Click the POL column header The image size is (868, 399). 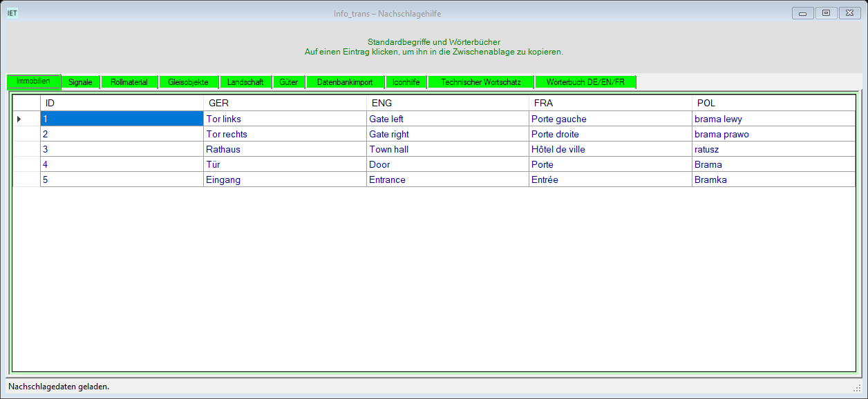(x=773, y=103)
